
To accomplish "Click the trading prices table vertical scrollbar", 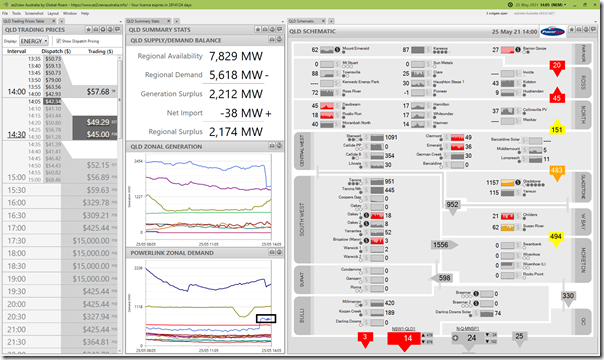I will point(120,204).
